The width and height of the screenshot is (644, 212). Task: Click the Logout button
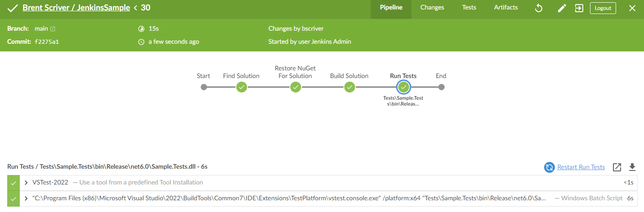pyautogui.click(x=603, y=8)
